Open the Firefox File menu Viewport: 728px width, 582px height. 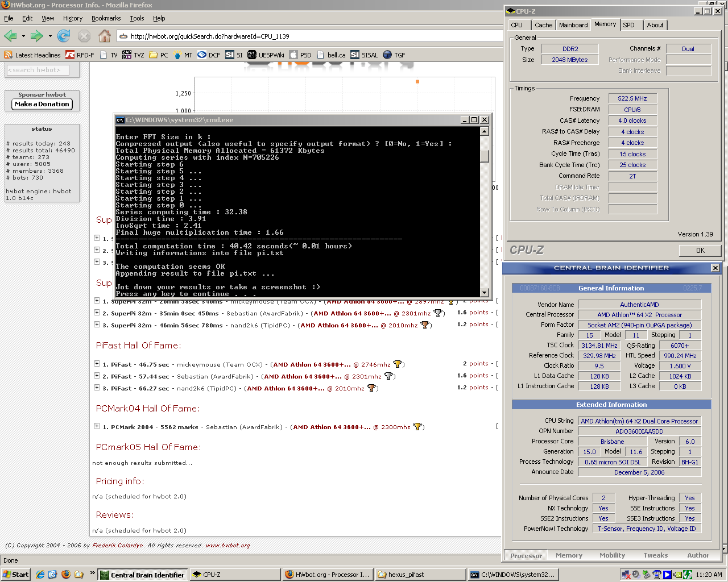(x=9, y=18)
